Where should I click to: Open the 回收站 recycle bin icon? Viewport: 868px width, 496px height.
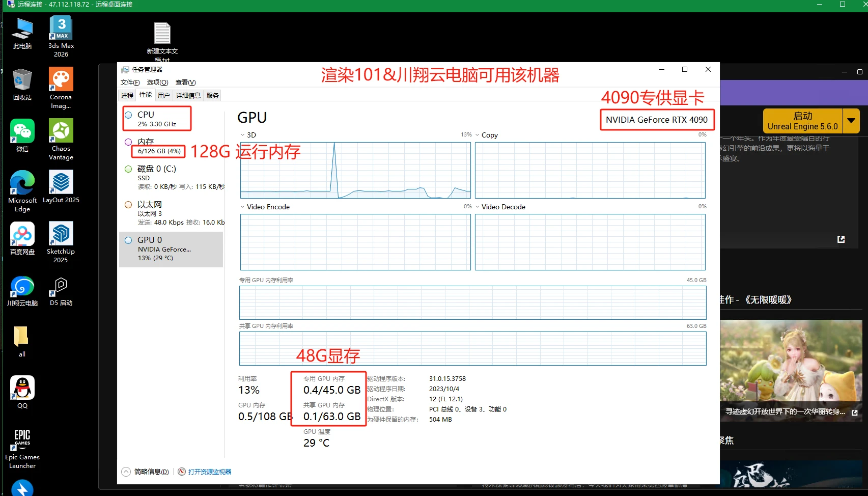point(22,85)
